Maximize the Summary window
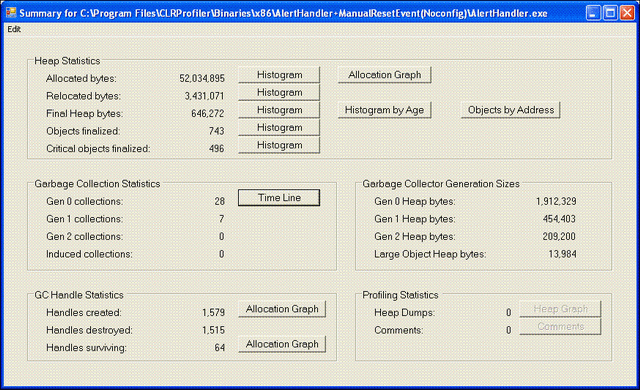The width and height of the screenshot is (640, 390). pos(610,13)
